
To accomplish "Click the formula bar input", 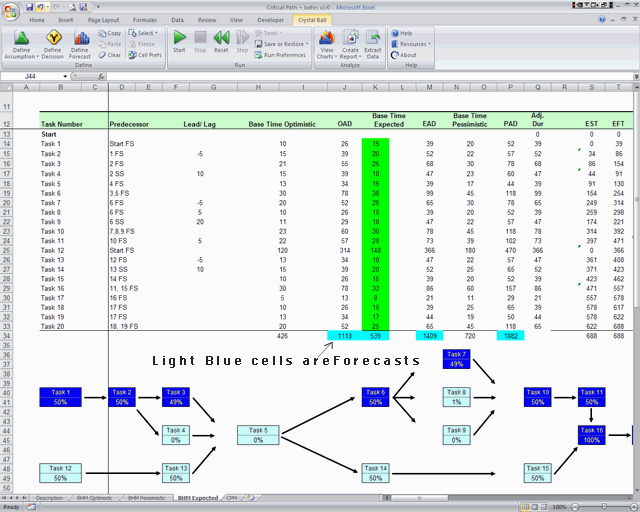I will [x=369, y=76].
